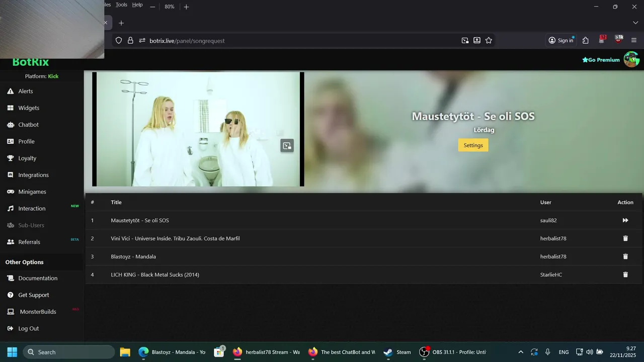Screen dimensions: 644x362
Task: Open the Alerts sidebar section
Action: point(25,91)
